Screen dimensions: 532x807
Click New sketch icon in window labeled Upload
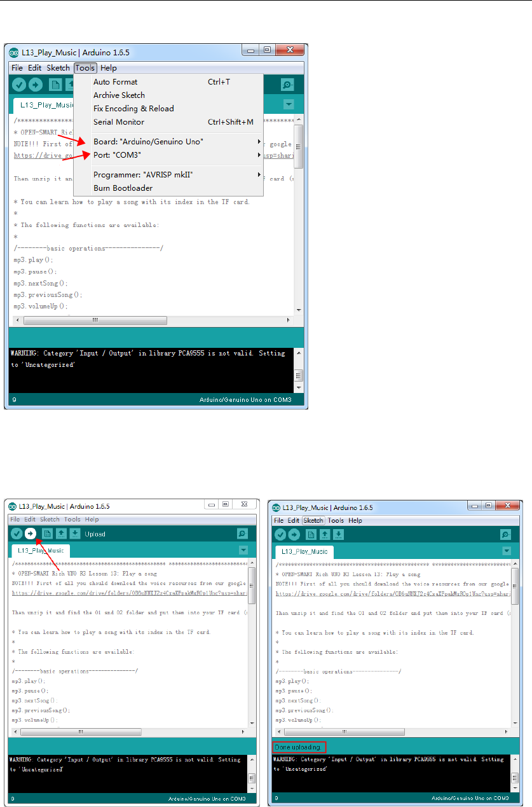47,534
